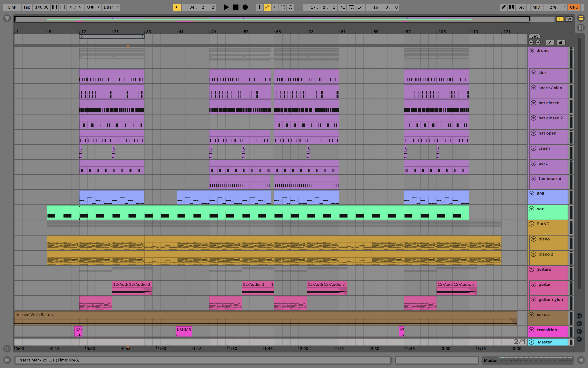Click the MIDI Arrangement Overdub plus icon
The height and width of the screenshot is (368, 588).
pos(259,7)
